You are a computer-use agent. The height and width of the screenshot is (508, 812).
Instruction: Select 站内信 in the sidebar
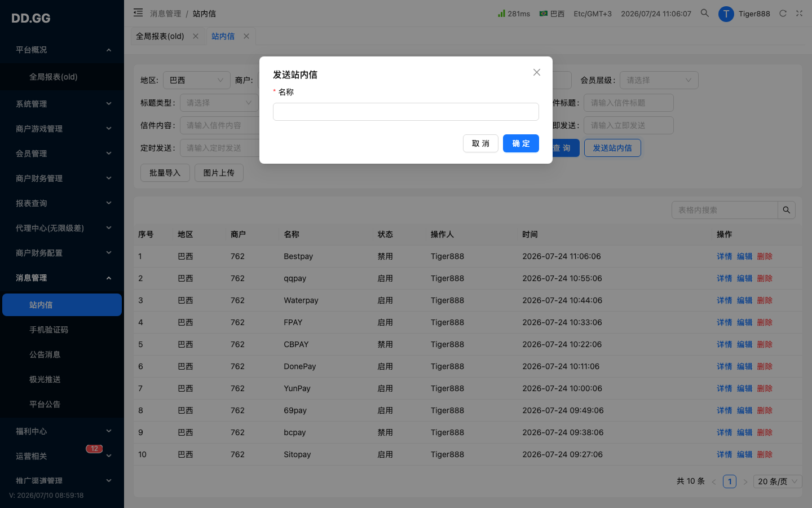pos(62,305)
